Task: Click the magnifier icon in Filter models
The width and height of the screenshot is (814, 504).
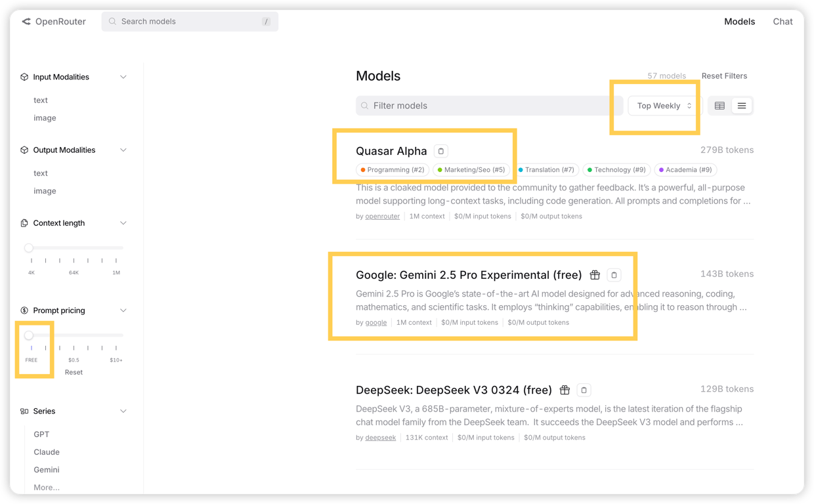Action: pyautogui.click(x=365, y=106)
